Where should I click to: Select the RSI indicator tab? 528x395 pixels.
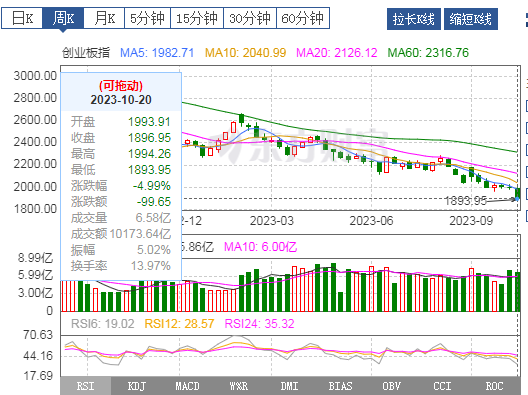(x=86, y=386)
